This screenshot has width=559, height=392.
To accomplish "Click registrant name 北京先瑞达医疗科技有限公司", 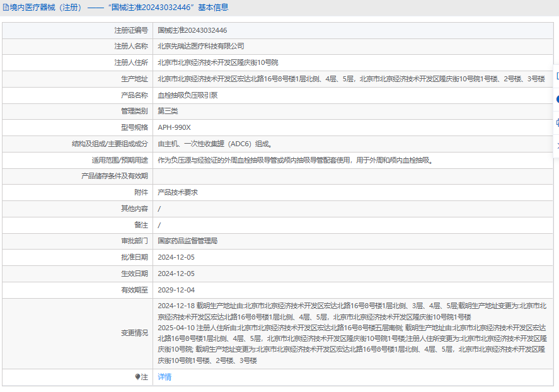I will (200, 46).
